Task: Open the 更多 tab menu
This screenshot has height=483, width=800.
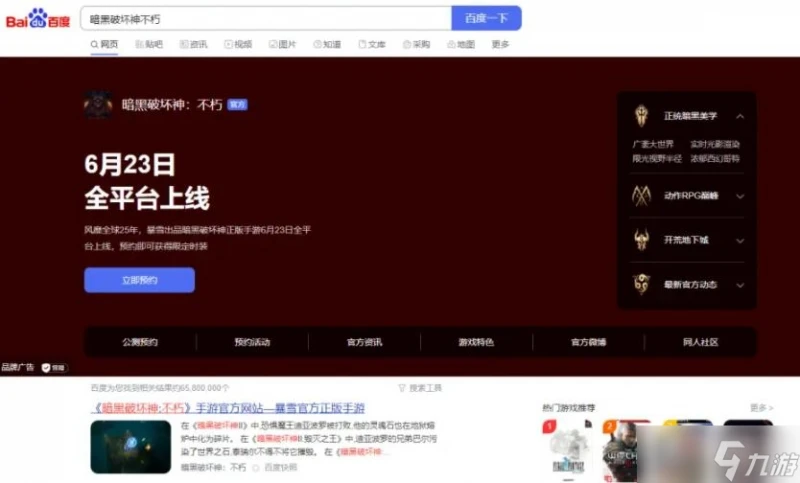Action: point(501,44)
